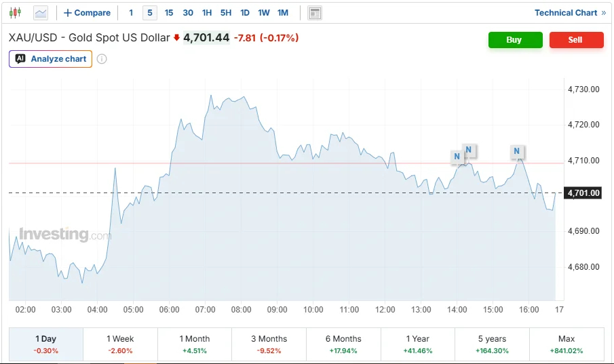Select the 15 minute interval
This screenshot has width=614, height=364.
tap(169, 13)
